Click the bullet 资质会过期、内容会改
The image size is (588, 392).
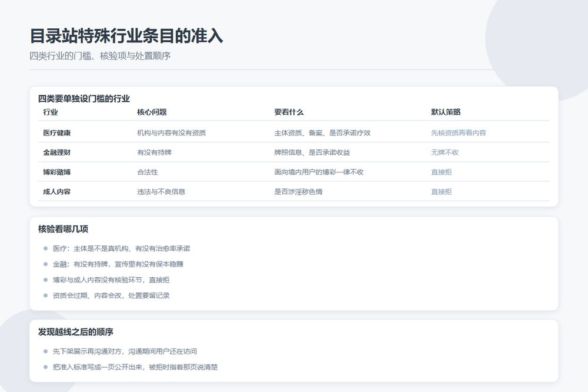[111, 296]
